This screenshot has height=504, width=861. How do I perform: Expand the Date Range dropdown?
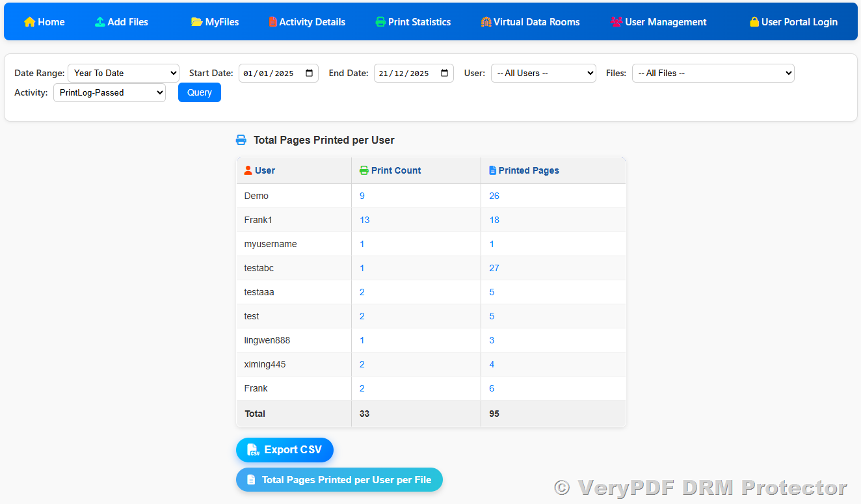coord(124,73)
